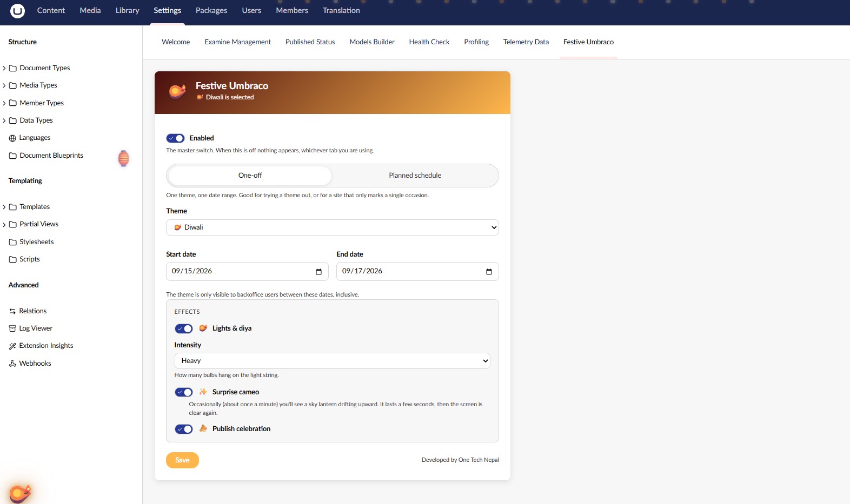850x504 pixels.
Task: Click the Webhooks icon
Action: click(13, 364)
